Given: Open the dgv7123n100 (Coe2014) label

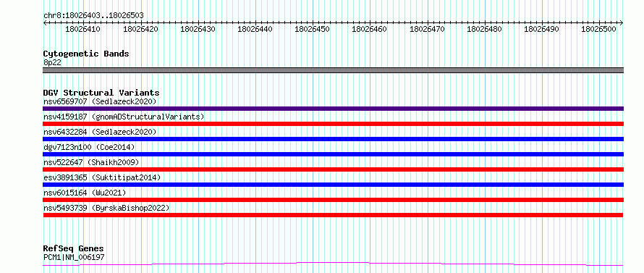Looking at the screenshot, I should [x=89, y=147].
